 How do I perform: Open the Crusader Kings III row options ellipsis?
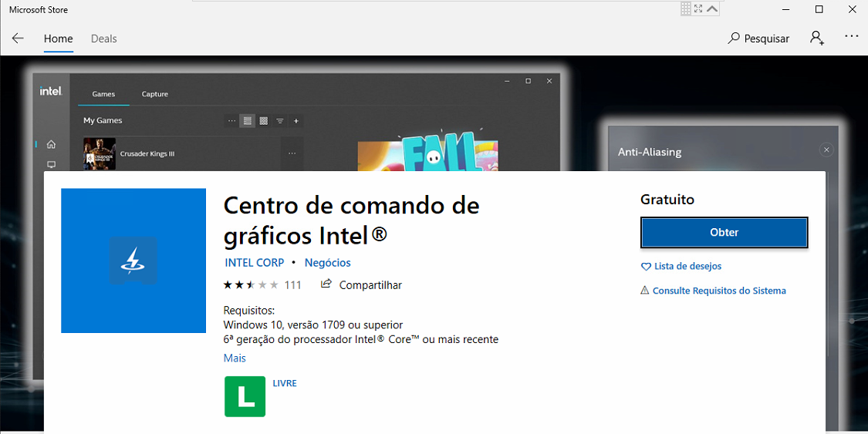292,153
